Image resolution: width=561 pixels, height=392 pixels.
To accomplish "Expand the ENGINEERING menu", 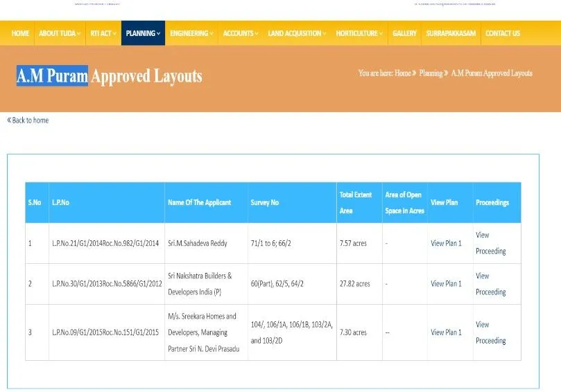I will click(x=191, y=33).
